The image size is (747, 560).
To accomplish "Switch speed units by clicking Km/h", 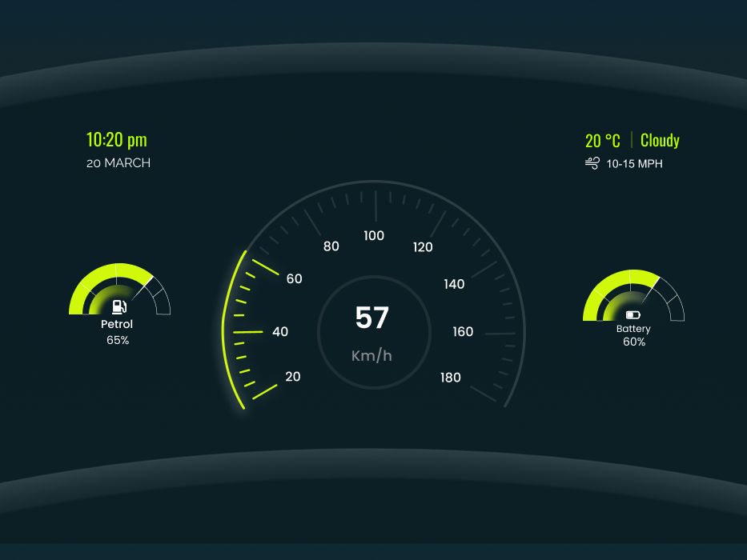I will point(373,356).
